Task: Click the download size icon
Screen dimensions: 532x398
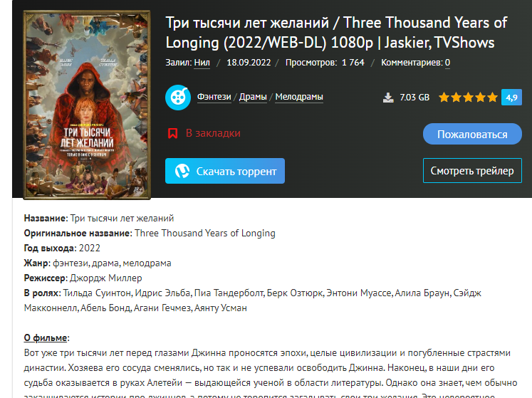Action: 388,98
